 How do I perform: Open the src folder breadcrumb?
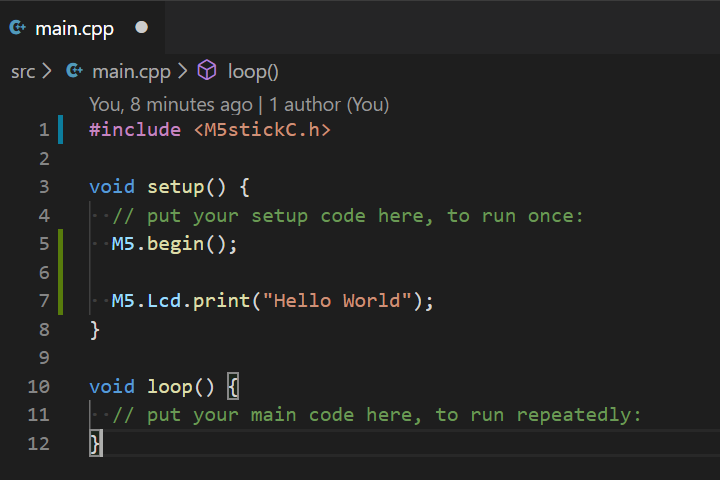pyautogui.click(x=23, y=71)
